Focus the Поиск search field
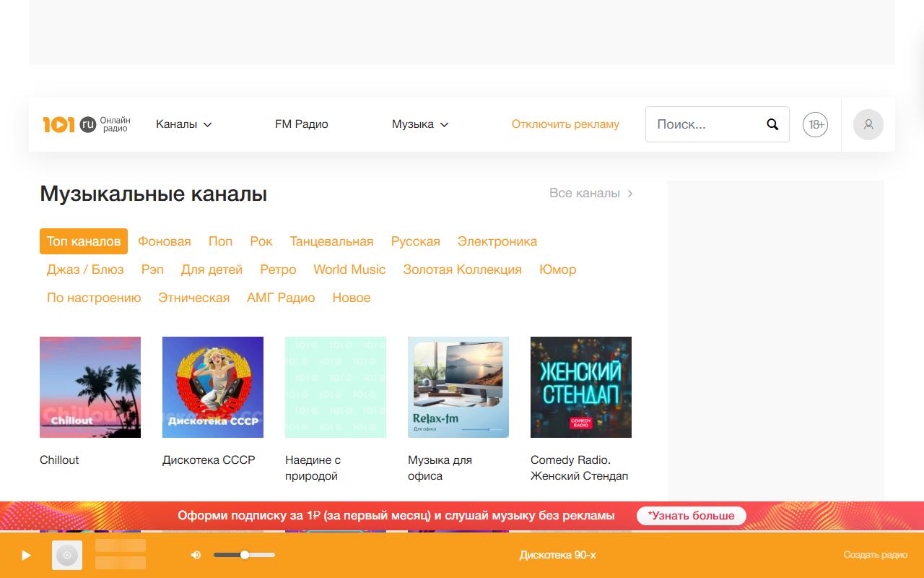 pos(717,124)
